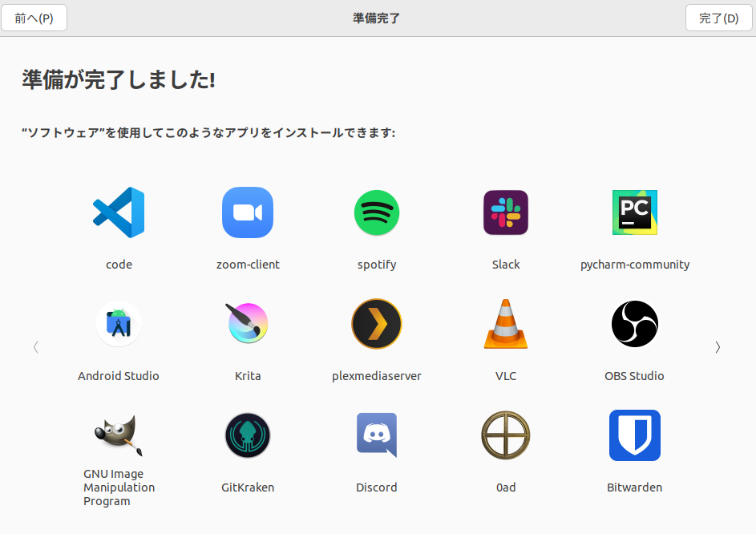
Task: Select the OBS Studio icon
Action: (634, 324)
